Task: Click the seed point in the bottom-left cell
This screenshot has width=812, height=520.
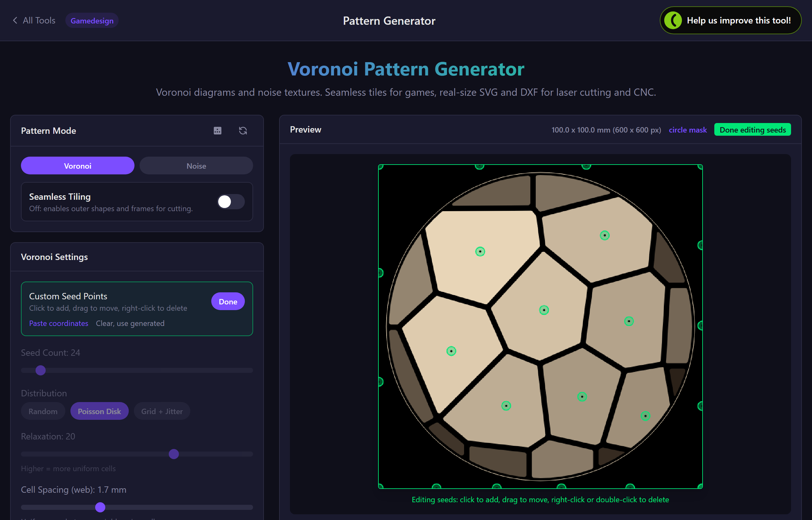Action: pos(506,406)
